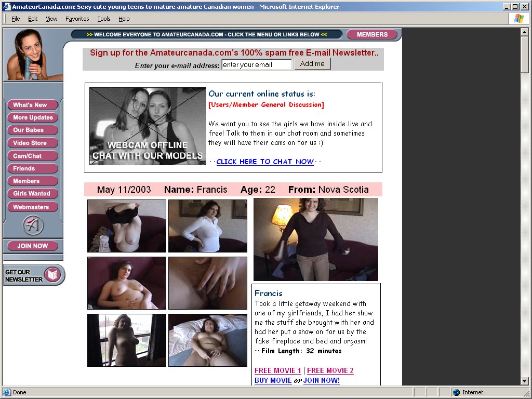This screenshot has width=532, height=399.
Task: Click the GET OUR NEWSLETTER button
Action: (34, 275)
